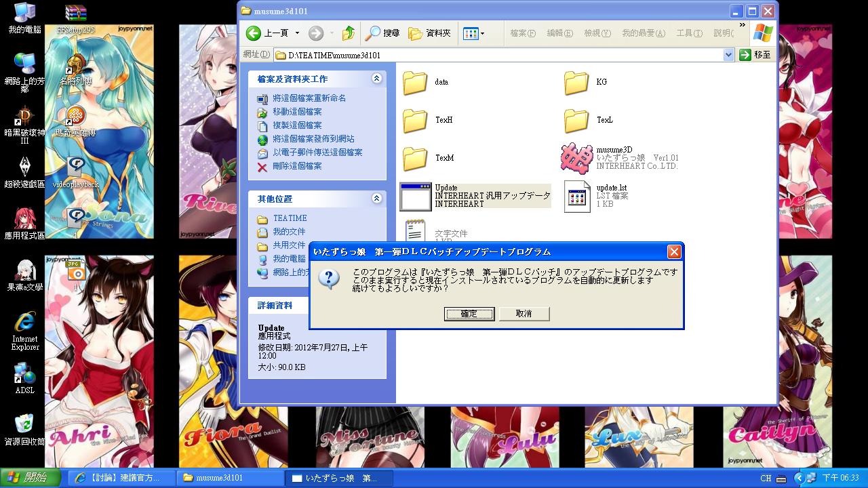
Task: Collapse the 檔案及資料夾工作 panel
Action: pos(376,79)
